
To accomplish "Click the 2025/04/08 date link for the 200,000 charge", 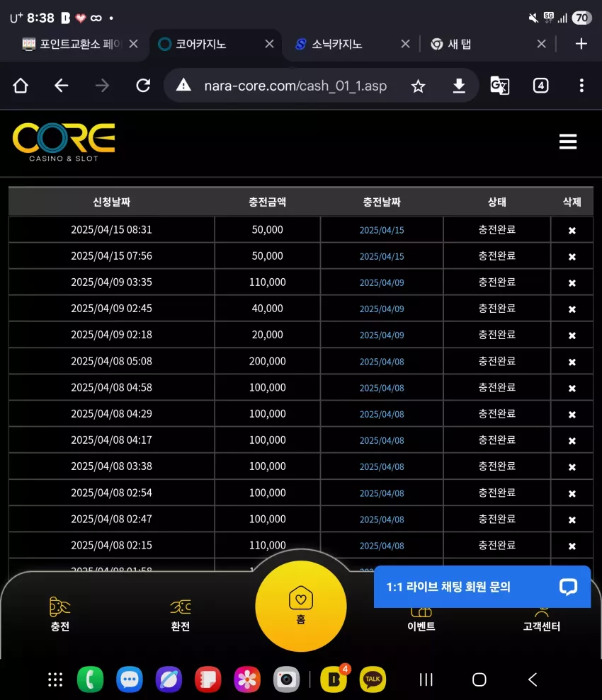I will coord(382,362).
